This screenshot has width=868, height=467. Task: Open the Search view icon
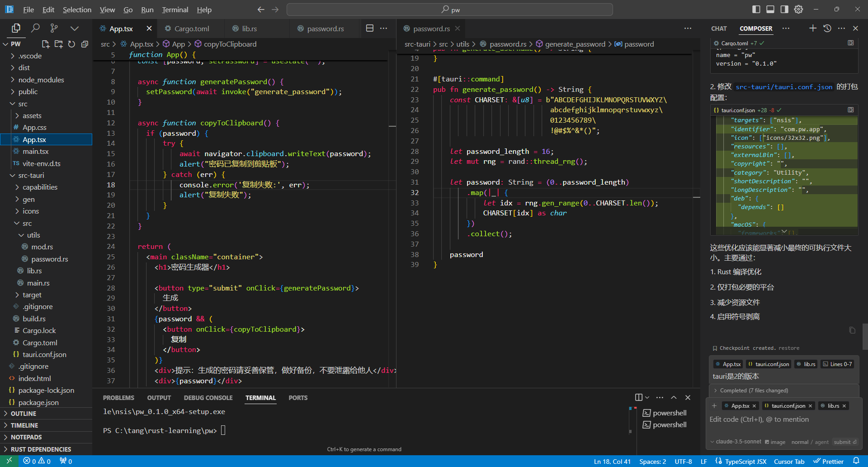coord(35,28)
